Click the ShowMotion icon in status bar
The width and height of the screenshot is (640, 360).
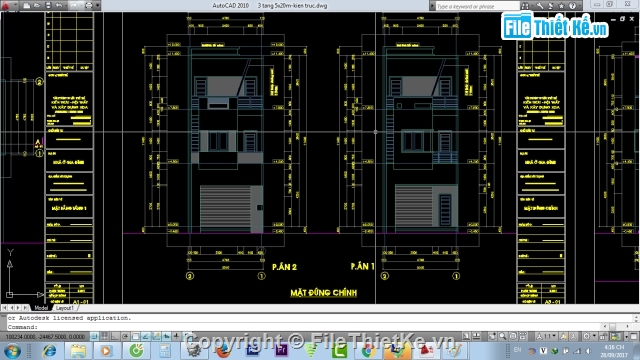tap(523, 337)
